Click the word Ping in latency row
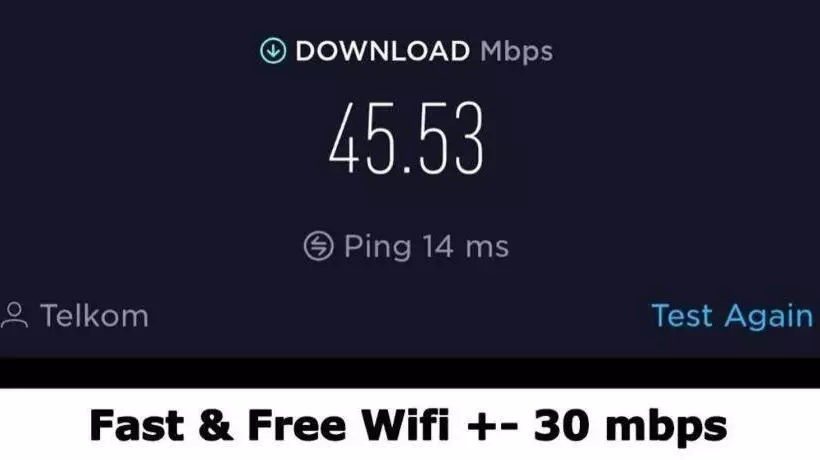The width and height of the screenshot is (820, 460). [378, 247]
